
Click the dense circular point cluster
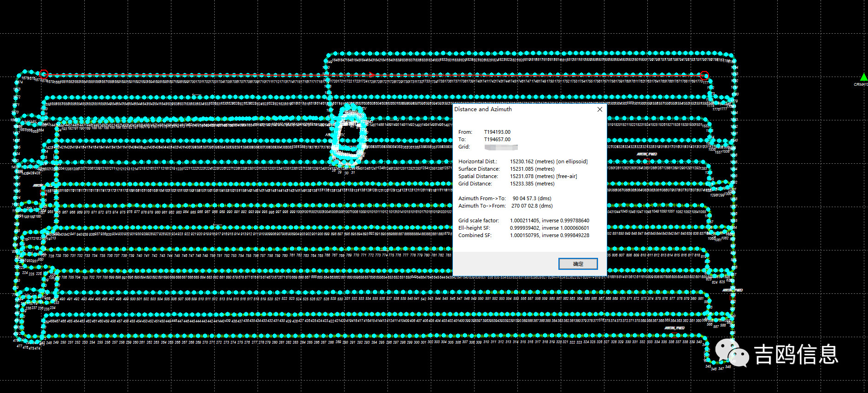pyautogui.click(x=348, y=135)
